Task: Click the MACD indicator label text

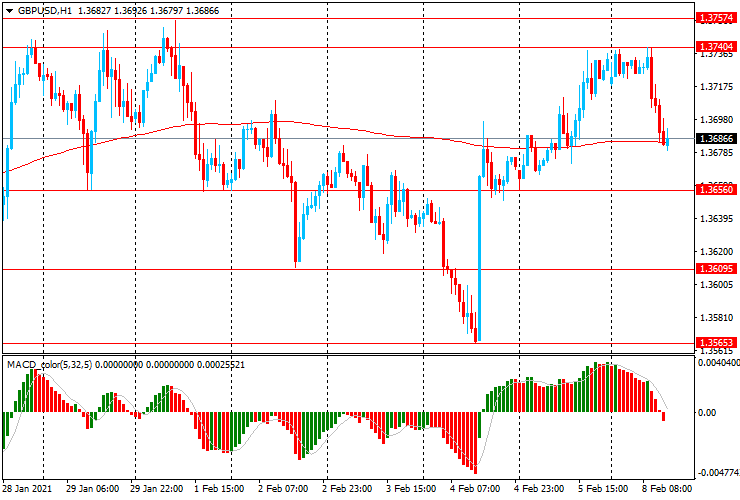Action: pos(20,364)
